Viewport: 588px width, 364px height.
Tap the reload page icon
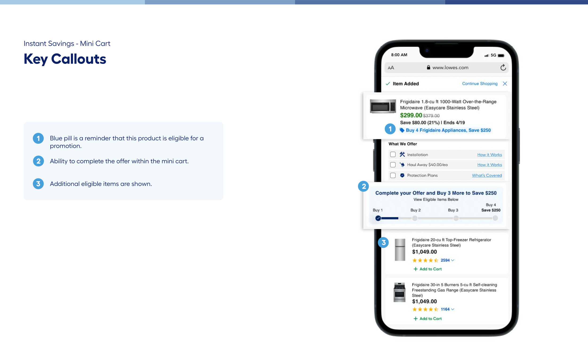[x=503, y=67]
